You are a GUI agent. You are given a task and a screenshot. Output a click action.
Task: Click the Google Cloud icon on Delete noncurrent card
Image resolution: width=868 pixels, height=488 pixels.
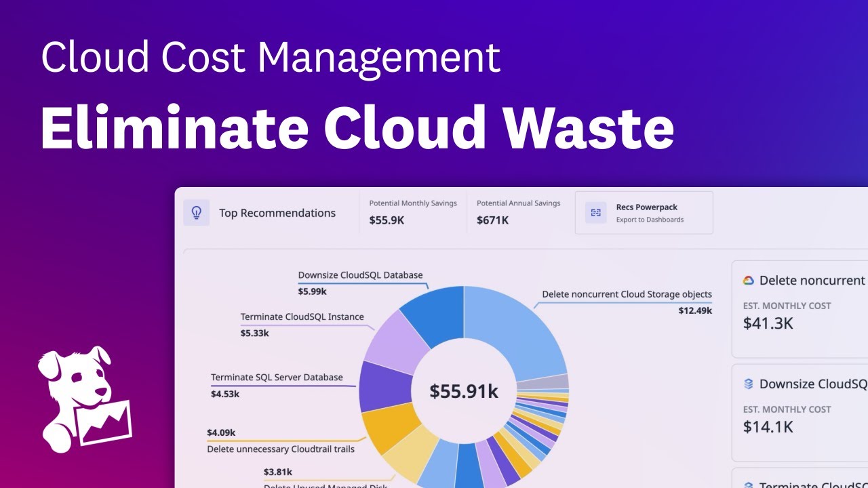pos(749,281)
